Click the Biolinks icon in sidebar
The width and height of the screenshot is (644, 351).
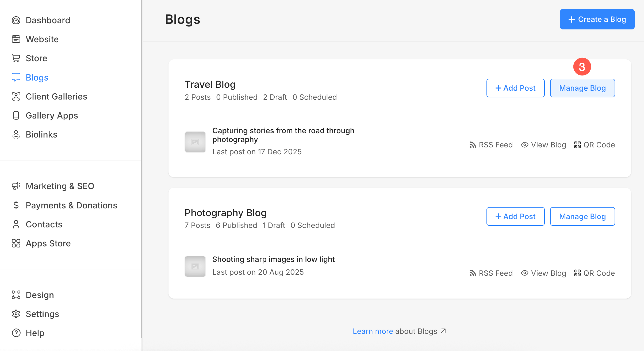pyautogui.click(x=16, y=135)
